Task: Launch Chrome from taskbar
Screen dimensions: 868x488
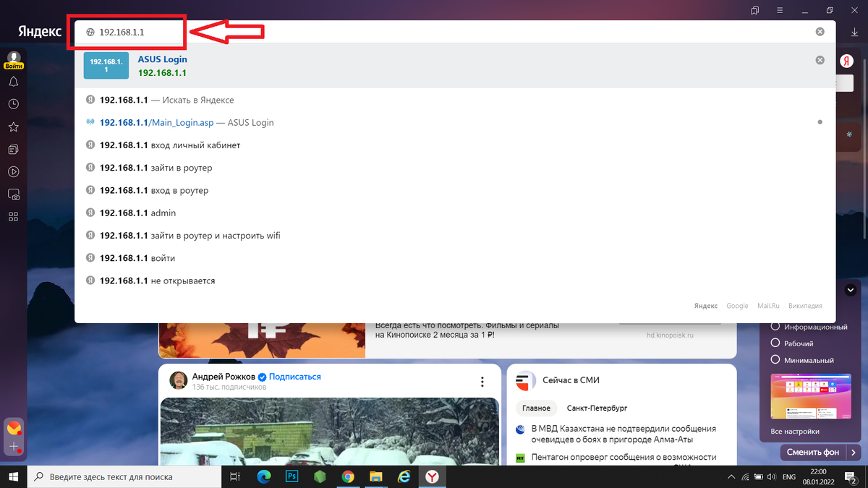Action: pyautogui.click(x=348, y=476)
